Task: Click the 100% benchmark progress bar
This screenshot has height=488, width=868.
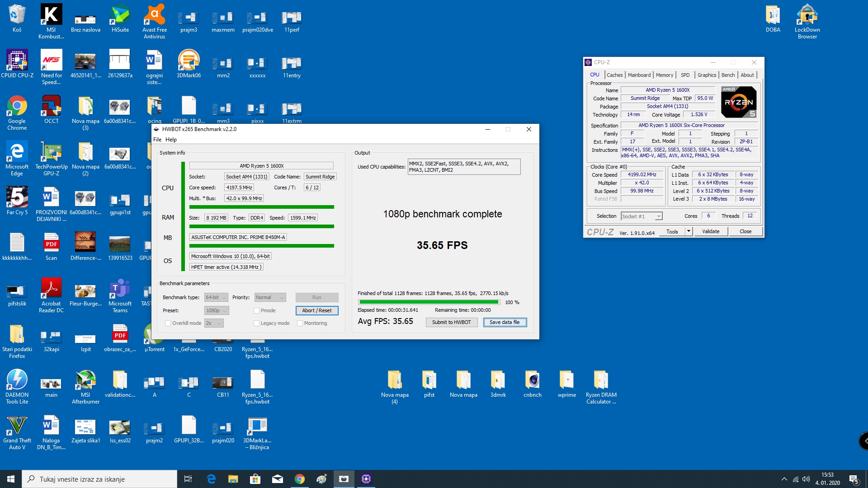Action: click(x=429, y=302)
